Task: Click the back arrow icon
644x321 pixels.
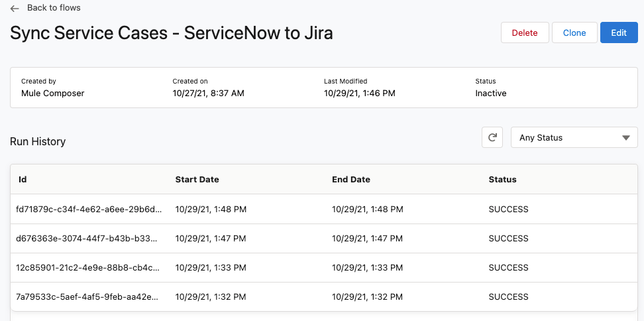Action: (15, 9)
